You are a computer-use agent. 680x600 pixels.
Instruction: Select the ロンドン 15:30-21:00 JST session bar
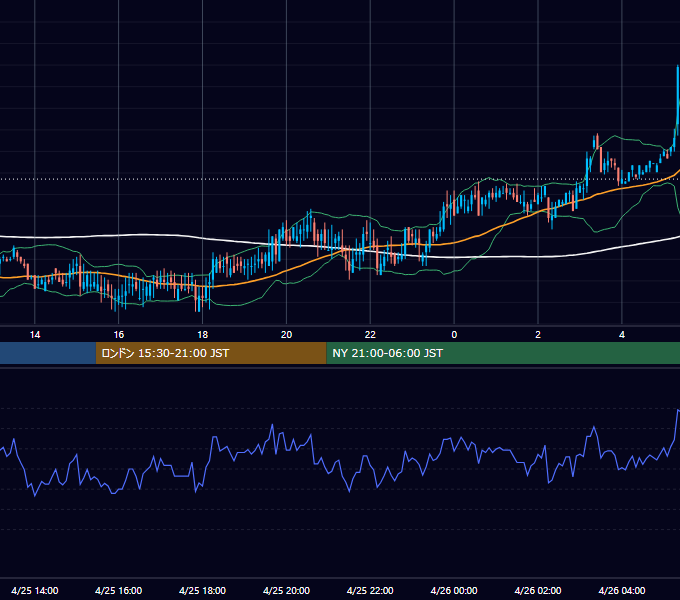(211, 353)
